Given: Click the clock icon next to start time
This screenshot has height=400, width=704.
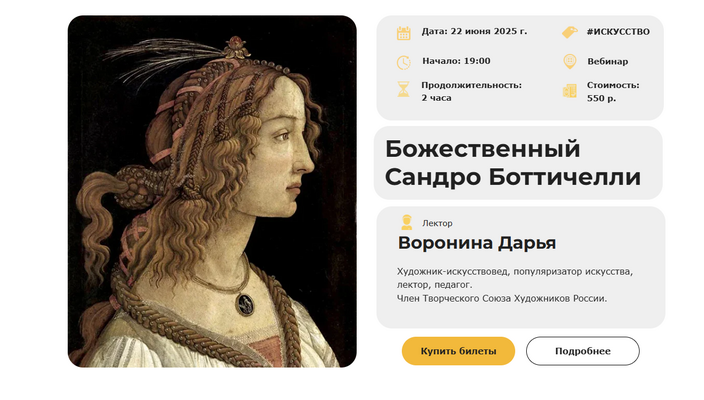Looking at the screenshot, I should 404,62.
